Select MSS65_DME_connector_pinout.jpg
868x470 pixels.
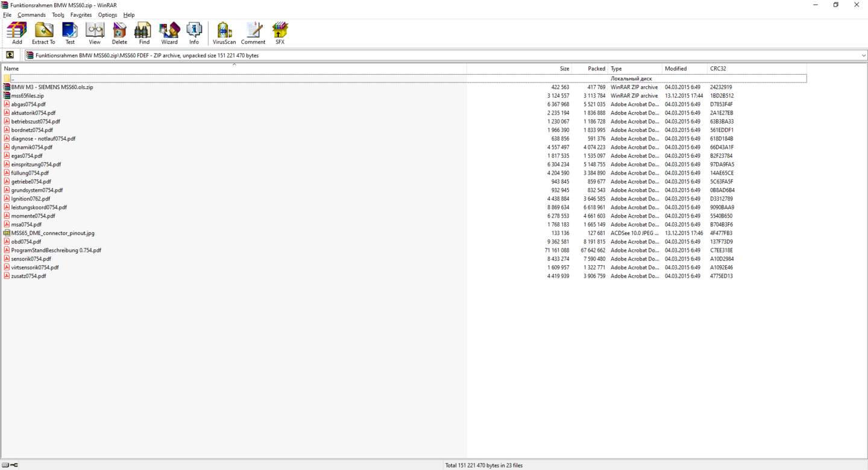[53, 233]
